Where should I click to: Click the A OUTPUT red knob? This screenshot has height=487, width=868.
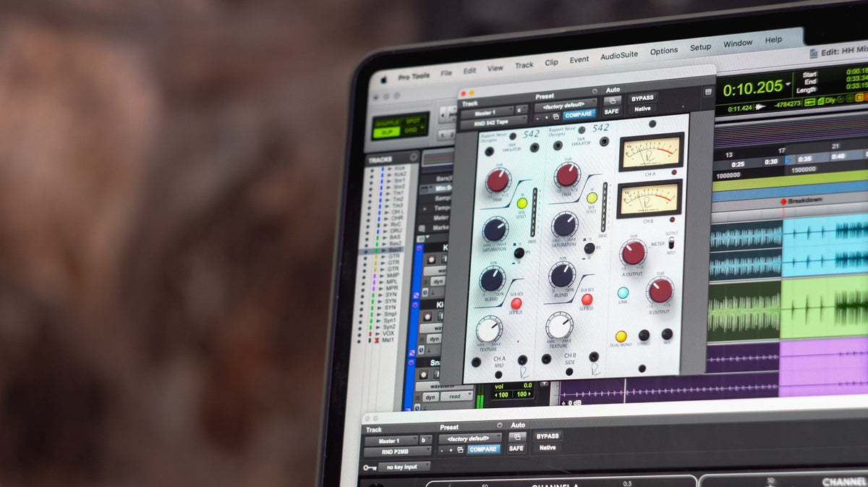point(634,253)
